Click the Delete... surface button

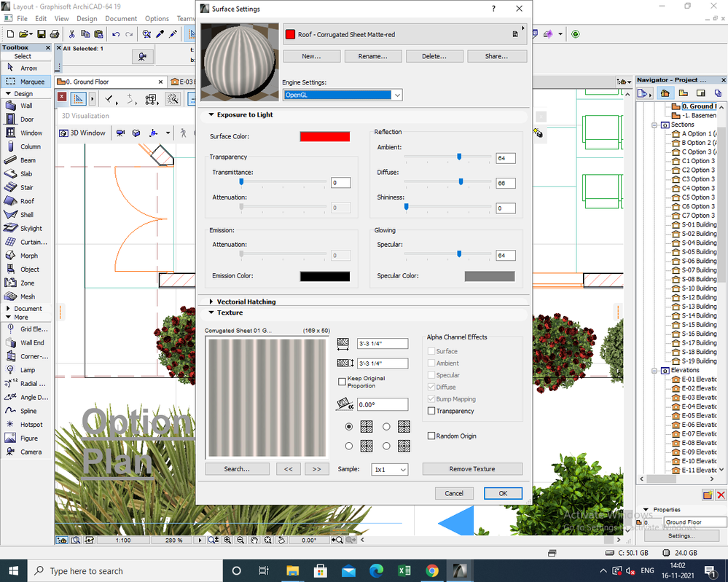(434, 56)
